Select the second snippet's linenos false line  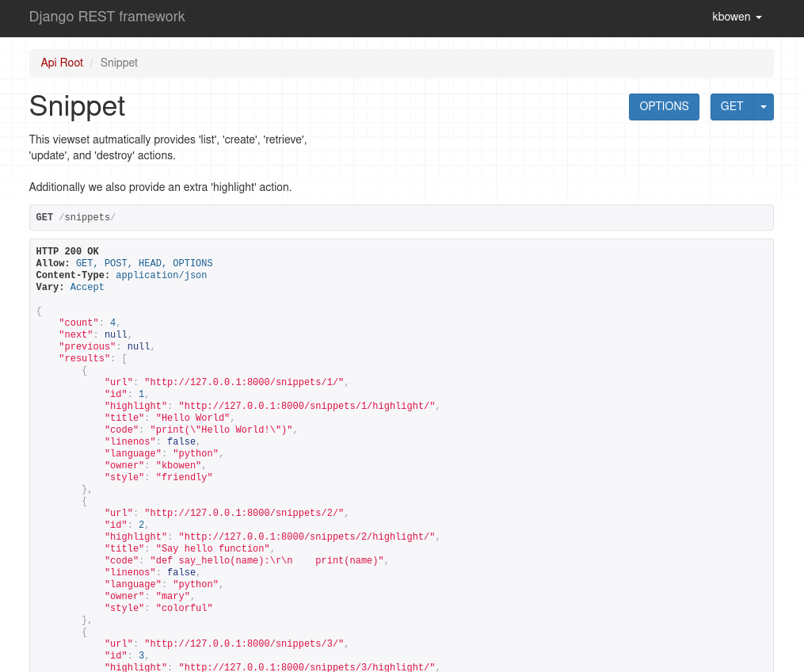pyautogui.click(x=152, y=572)
